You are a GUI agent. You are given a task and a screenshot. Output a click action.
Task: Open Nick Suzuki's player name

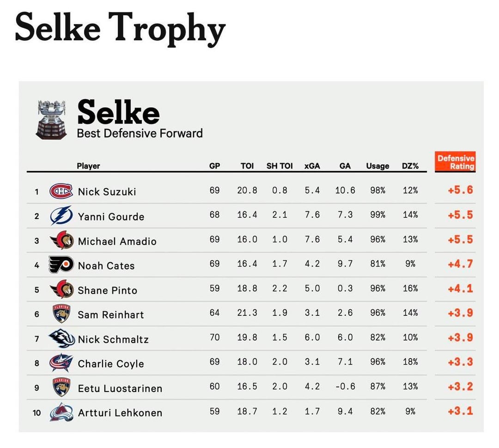[x=107, y=191]
